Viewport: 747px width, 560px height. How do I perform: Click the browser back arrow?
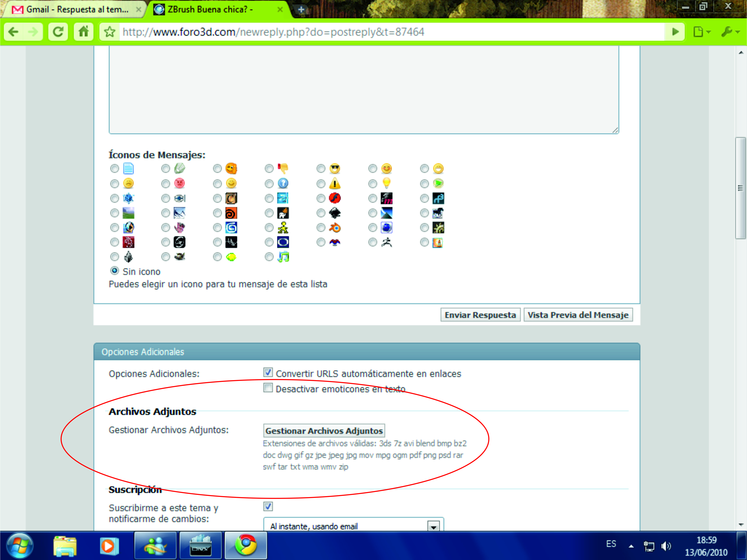click(13, 32)
